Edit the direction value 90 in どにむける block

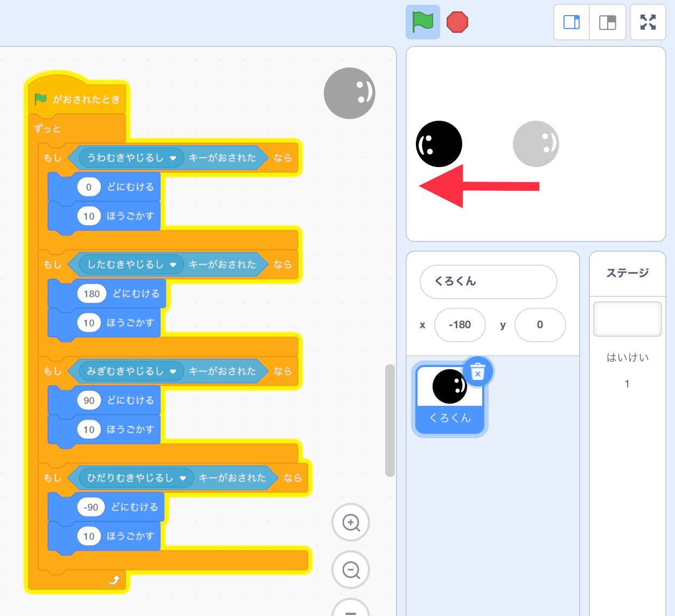tap(89, 400)
